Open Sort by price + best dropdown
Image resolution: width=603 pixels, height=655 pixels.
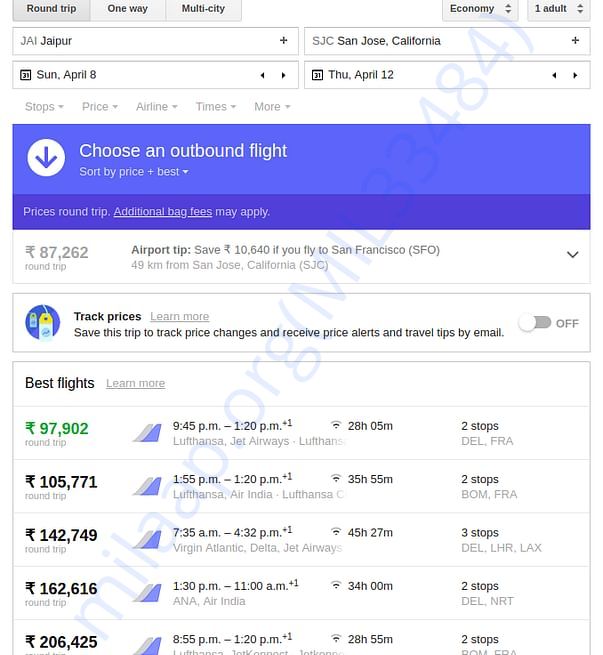pos(134,172)
